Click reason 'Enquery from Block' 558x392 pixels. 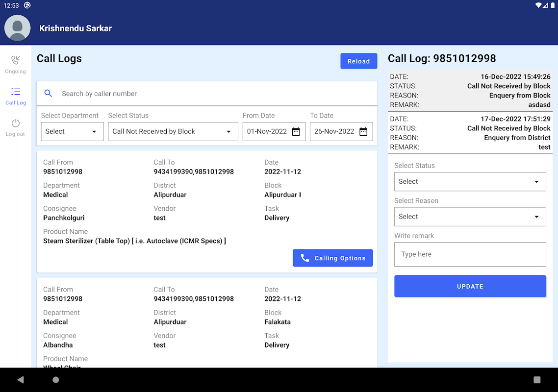click(520, 96)
